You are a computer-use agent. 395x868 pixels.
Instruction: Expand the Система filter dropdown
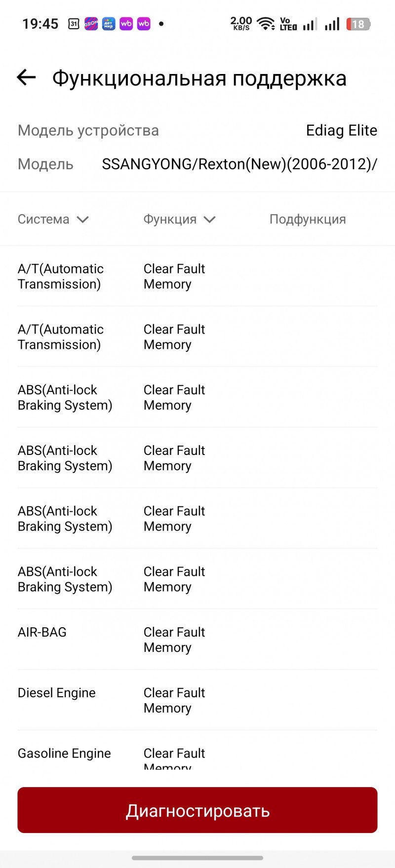[53, 219]
